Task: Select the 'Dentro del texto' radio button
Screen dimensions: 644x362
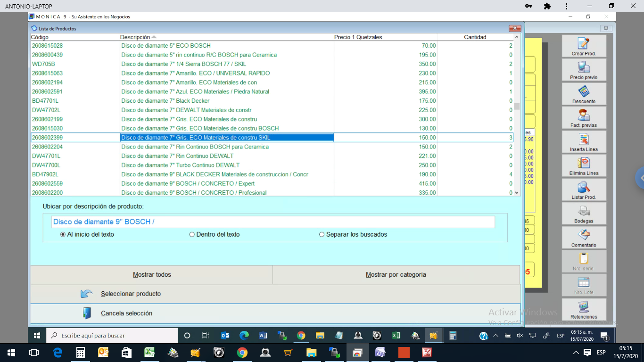Action: pyautogui.click(x=192, y=234)
